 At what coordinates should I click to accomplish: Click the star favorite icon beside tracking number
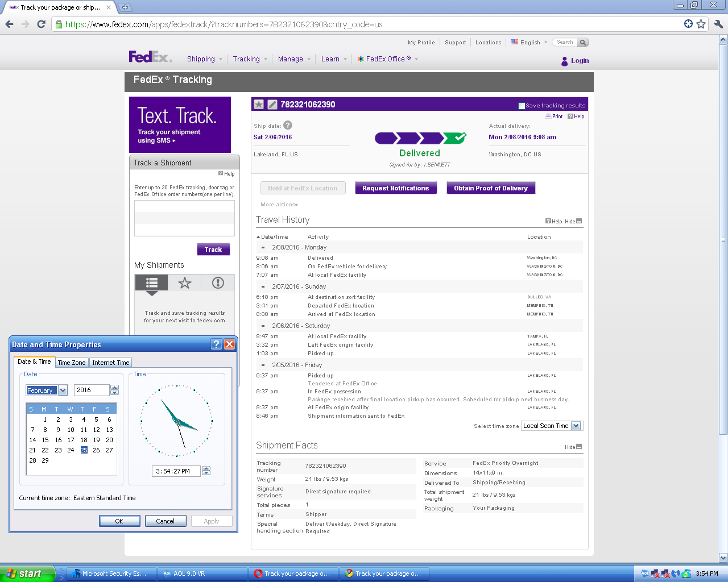(x=259, y=105)
